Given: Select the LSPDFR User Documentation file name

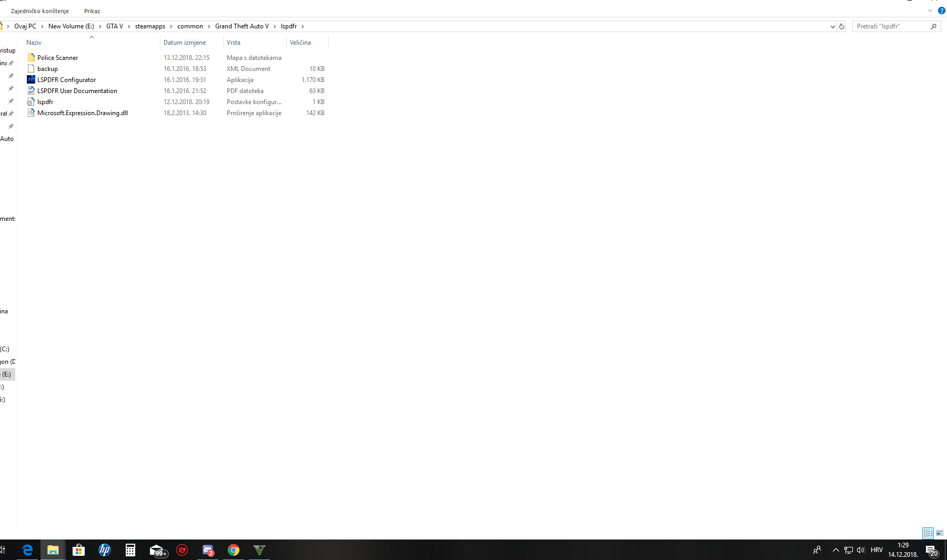Looking at the screenshot, I should click(77, 91).
